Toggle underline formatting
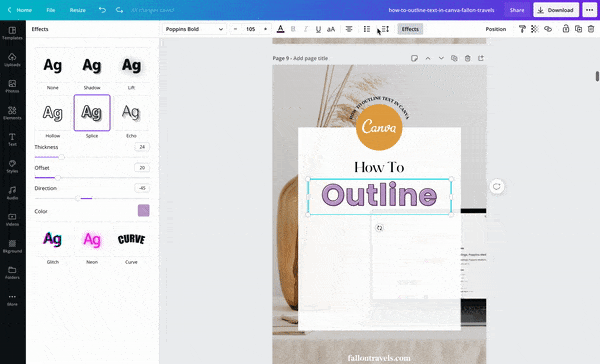 pos(318,29)
